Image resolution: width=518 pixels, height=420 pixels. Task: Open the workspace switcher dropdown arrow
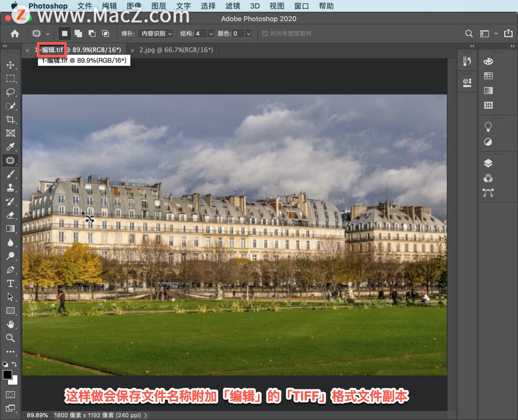495,33
